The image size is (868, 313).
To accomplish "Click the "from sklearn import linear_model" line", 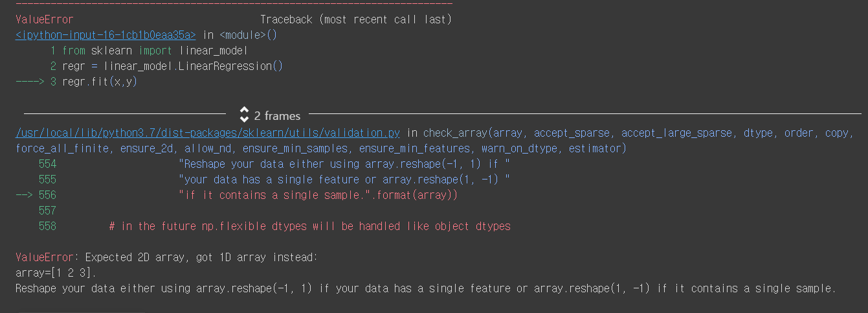I will pos(155,51).
